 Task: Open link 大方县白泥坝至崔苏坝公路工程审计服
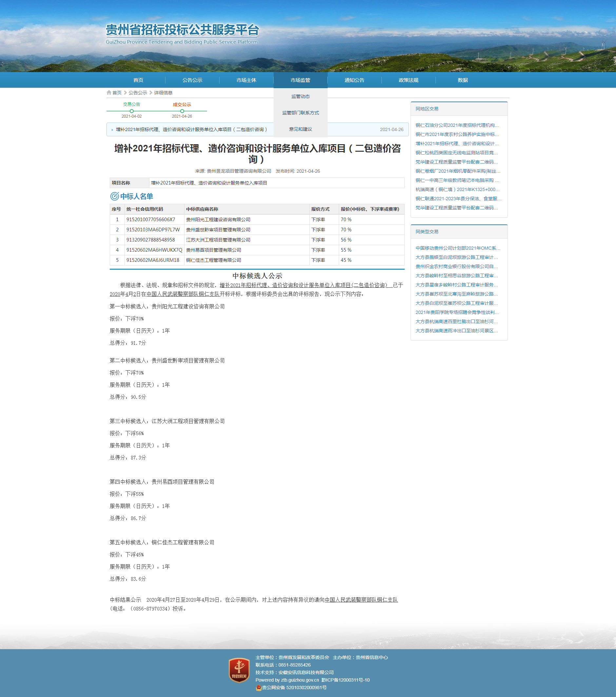pos(456,303)
